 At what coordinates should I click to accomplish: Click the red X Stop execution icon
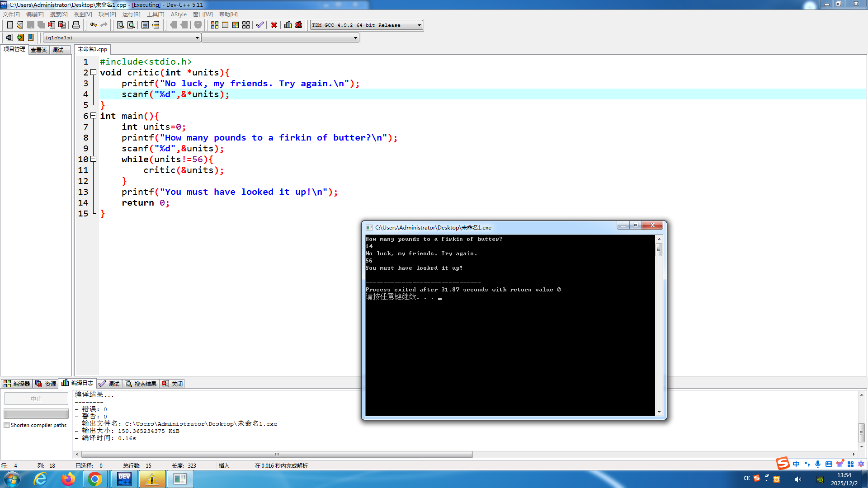[274, 25]
